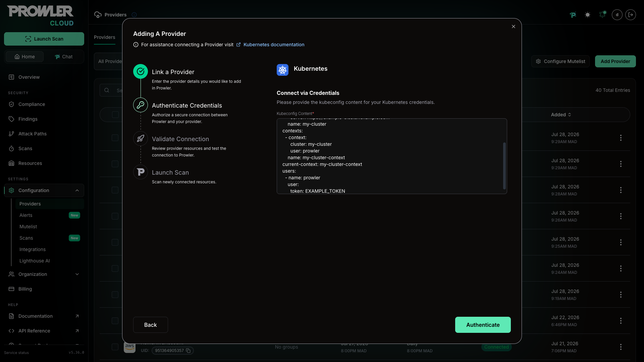
Task: Click the Prowler Cloud logo
Action: tap(40, 16)
